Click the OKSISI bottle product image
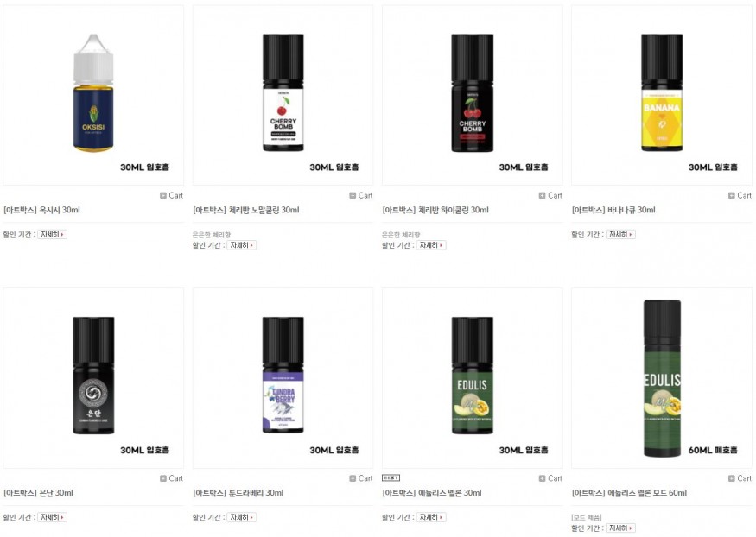756x537 pixels. point(93,95)
